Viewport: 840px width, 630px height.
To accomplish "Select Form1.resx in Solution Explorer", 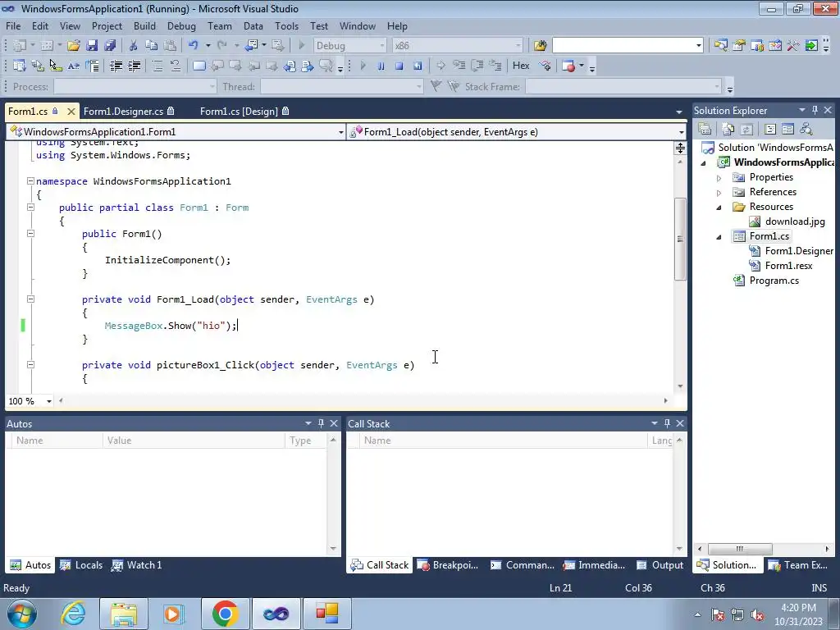I will [x=788, y=266].
